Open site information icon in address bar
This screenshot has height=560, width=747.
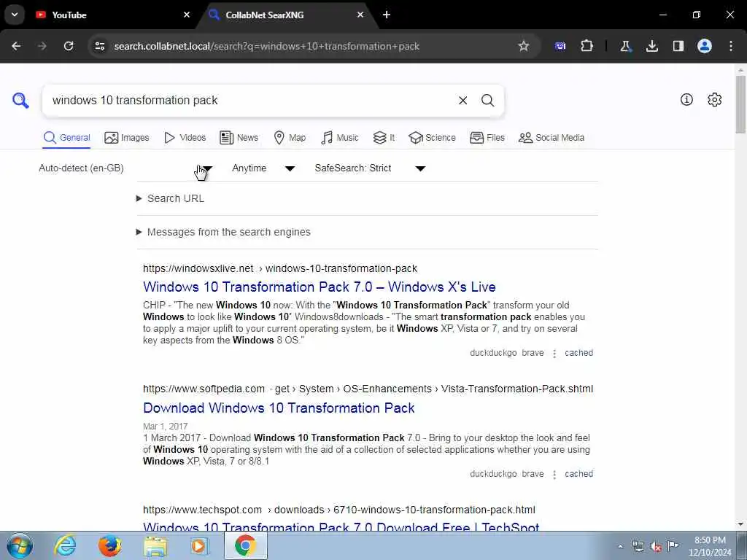99,46
